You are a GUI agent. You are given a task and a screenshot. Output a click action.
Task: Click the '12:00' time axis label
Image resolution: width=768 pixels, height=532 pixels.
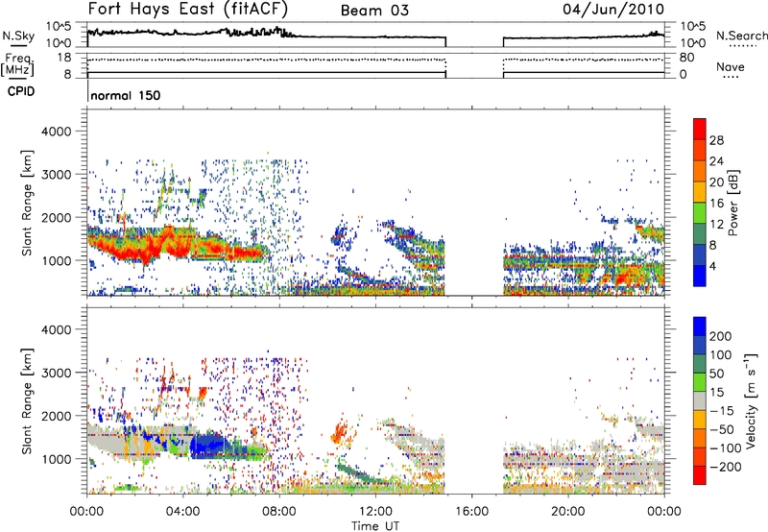[x=375, y=512]
